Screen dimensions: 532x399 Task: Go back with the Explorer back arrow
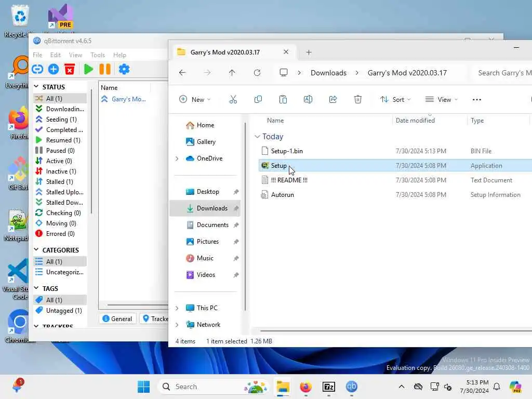tap(182, 73)
